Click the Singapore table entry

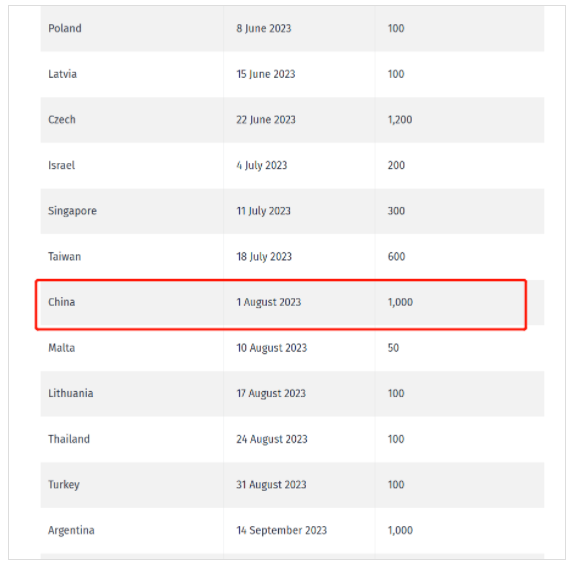coord(72,211)
